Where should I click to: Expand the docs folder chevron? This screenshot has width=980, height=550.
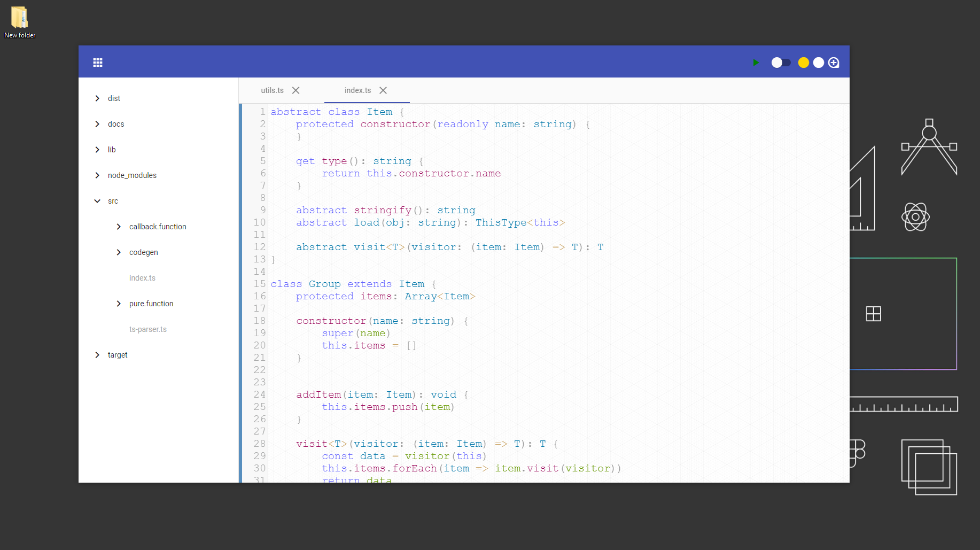click(97, 124)
